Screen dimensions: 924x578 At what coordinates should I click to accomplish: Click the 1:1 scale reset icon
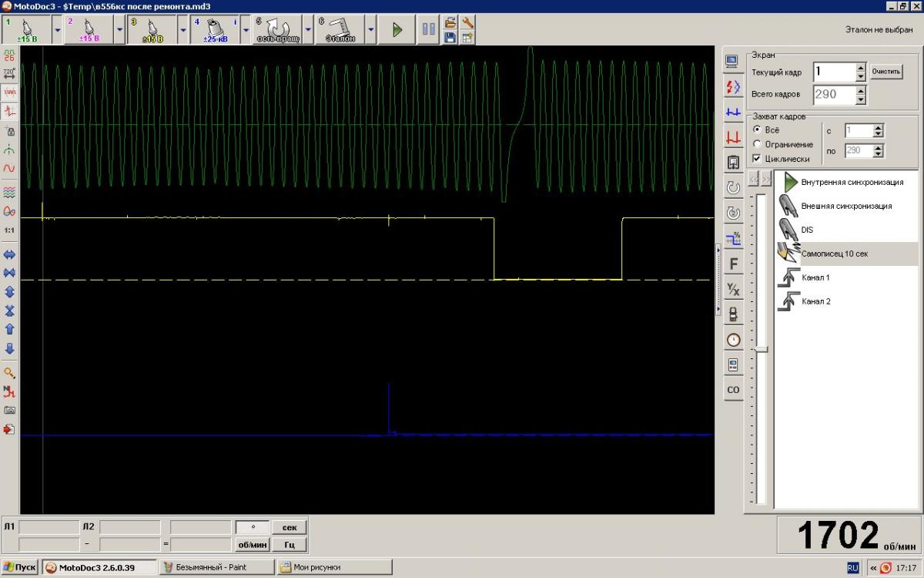click(x=10, y=230)
